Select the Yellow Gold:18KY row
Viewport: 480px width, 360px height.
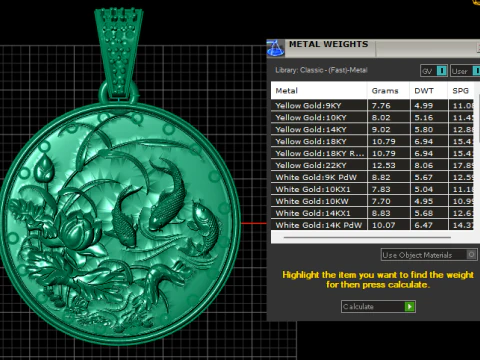[372, 142]
